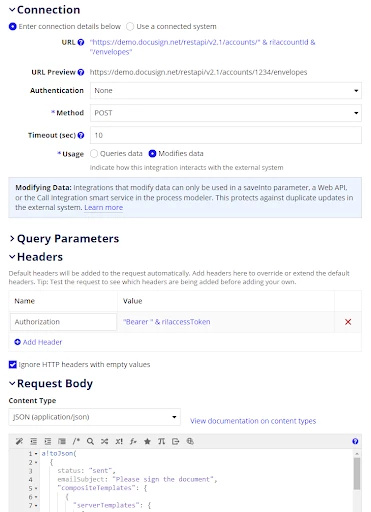This screenshot has height=512, width=371.
Task: Click the globe icon in editor toolbar
Action: point(190,441)
